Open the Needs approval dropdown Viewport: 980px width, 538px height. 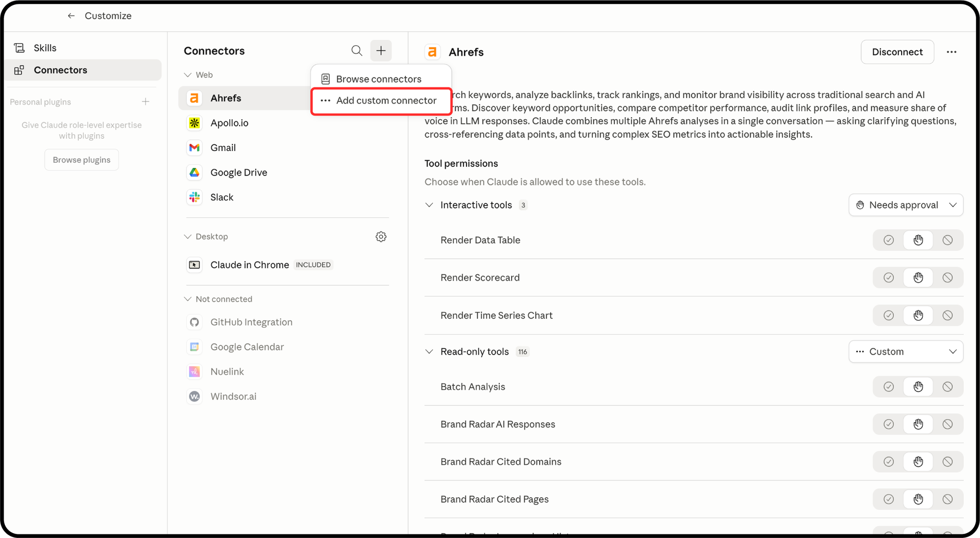coord(906,205)
